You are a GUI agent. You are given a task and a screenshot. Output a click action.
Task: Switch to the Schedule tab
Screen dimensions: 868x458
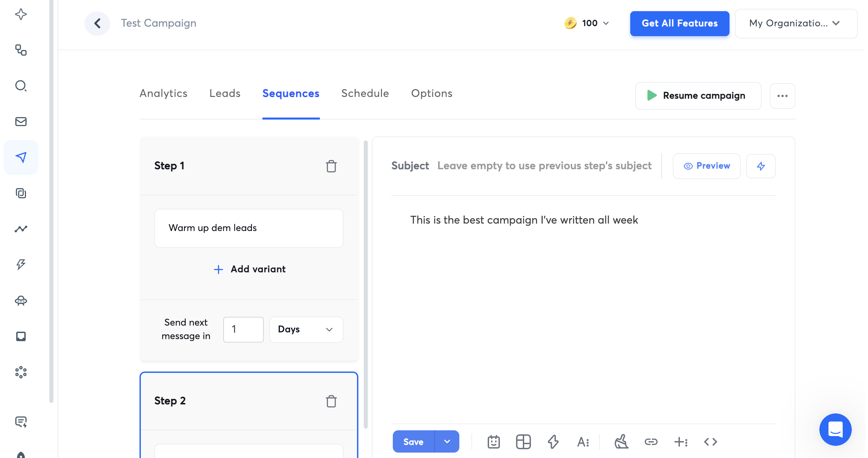click(x=365, y=94)
